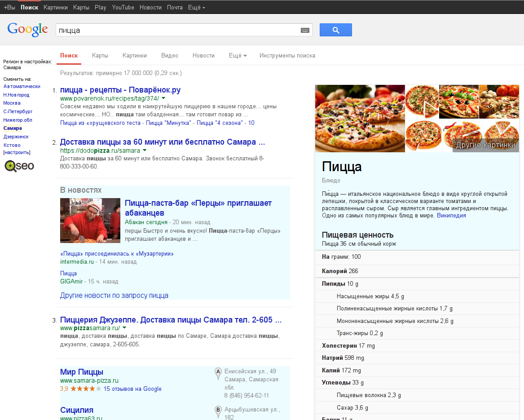Click the Калорий 266 row
524x420 pixels.
[417, 271]
